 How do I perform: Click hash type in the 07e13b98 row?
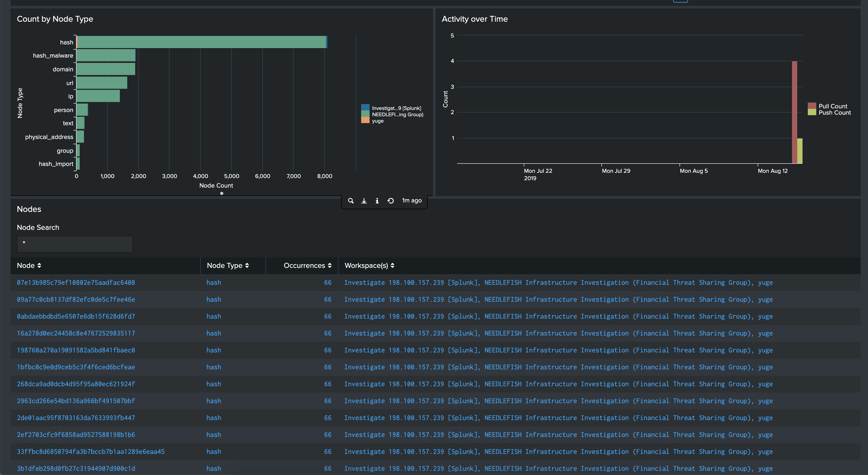214,283
